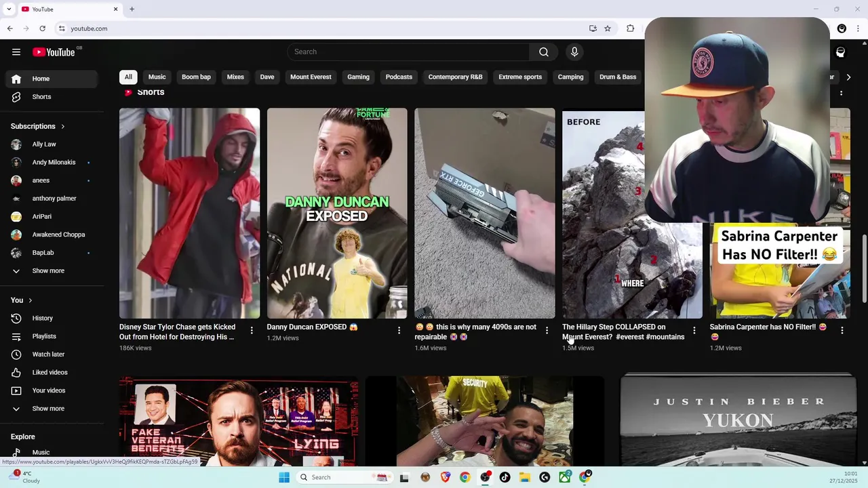The image size is (868, 488).
Task: Open AriPari subscription channel
Action: tap(53, 217)
